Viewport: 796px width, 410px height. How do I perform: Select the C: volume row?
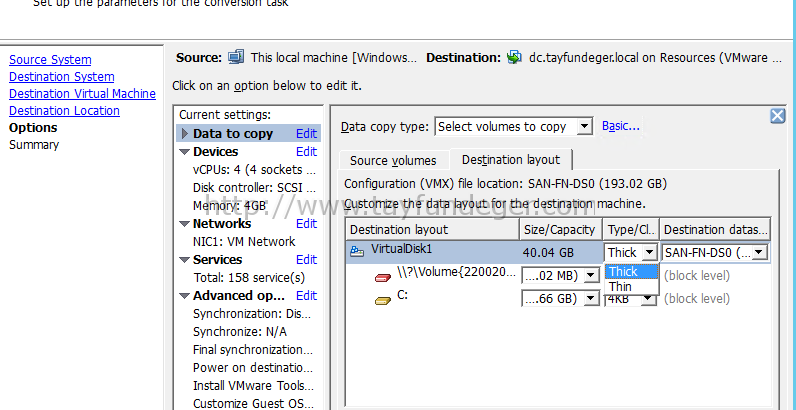(x=558, y=298)
